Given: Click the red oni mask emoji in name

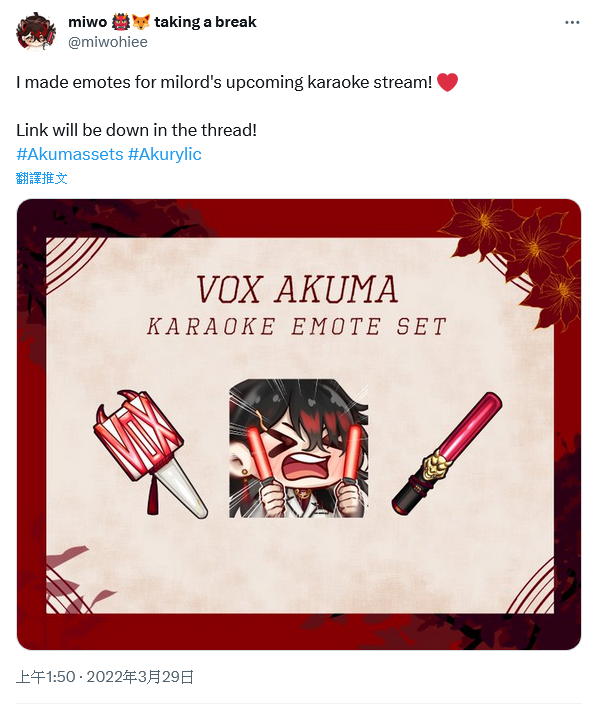Looking at the screenshot, I should (x=121, y=22).
